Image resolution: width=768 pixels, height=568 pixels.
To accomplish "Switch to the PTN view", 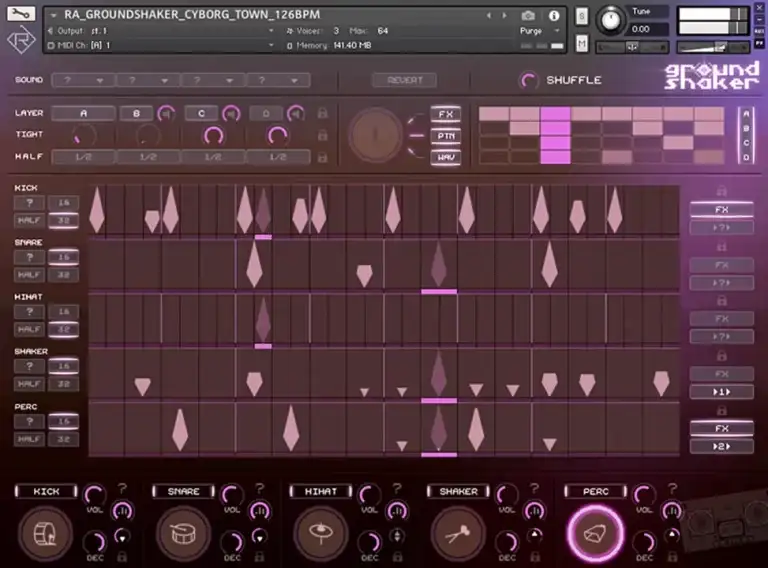I will click(x=446, y=136).
